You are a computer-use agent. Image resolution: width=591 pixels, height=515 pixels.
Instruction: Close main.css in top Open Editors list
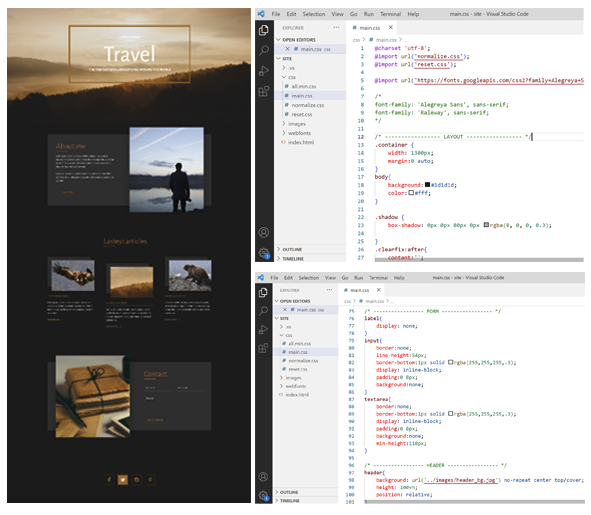[287, 49]
